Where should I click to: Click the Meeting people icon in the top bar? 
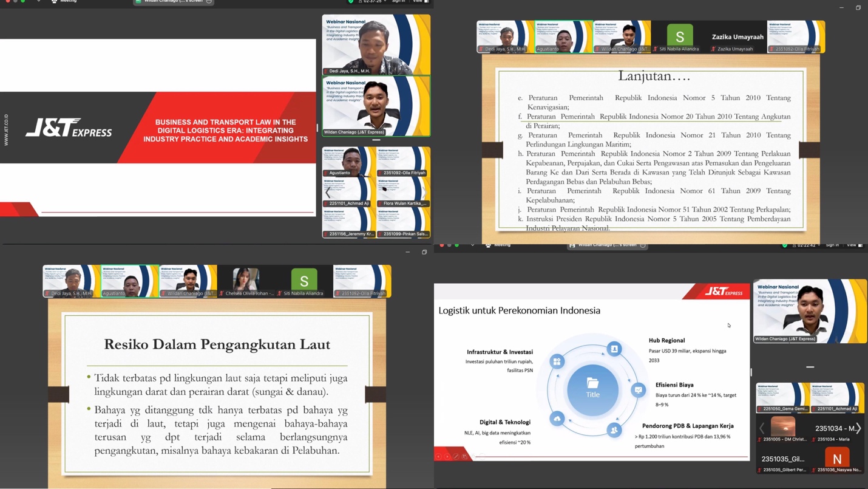[54, 2]
